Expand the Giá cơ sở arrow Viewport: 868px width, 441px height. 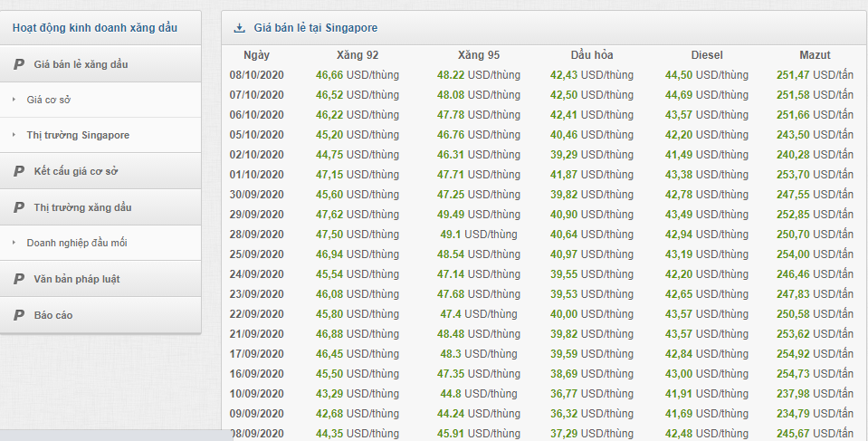tap(14, 100)
